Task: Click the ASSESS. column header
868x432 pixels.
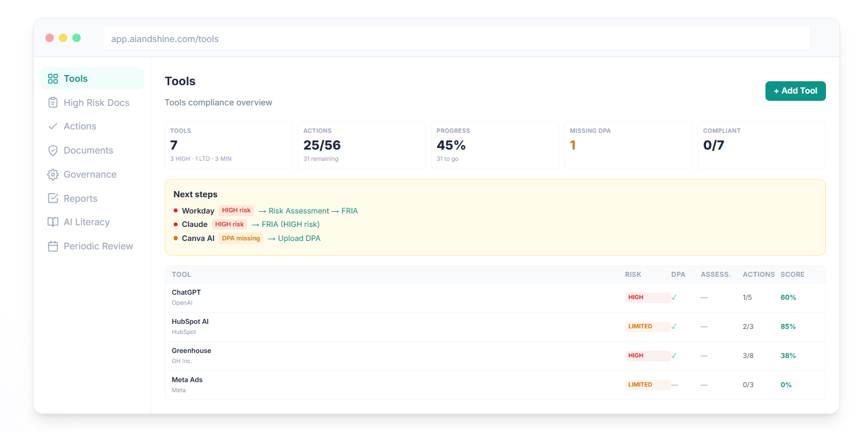Action: tap(716, 275)
